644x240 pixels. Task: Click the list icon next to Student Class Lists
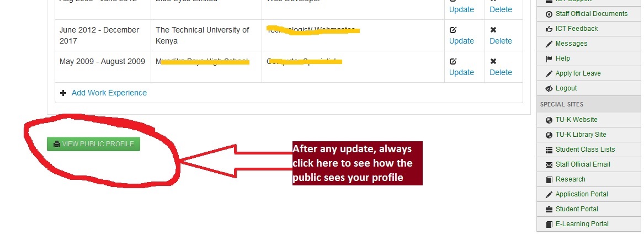tap(549, 150)
